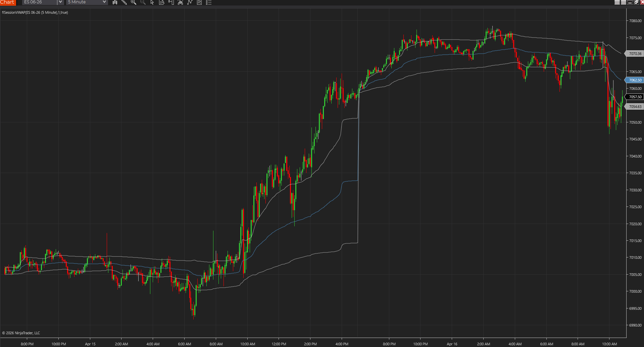This screenshot has height=347, width=644.
Task: Click the © 2026 NinjaTrader, LLC text
Action: click(21, 333)
